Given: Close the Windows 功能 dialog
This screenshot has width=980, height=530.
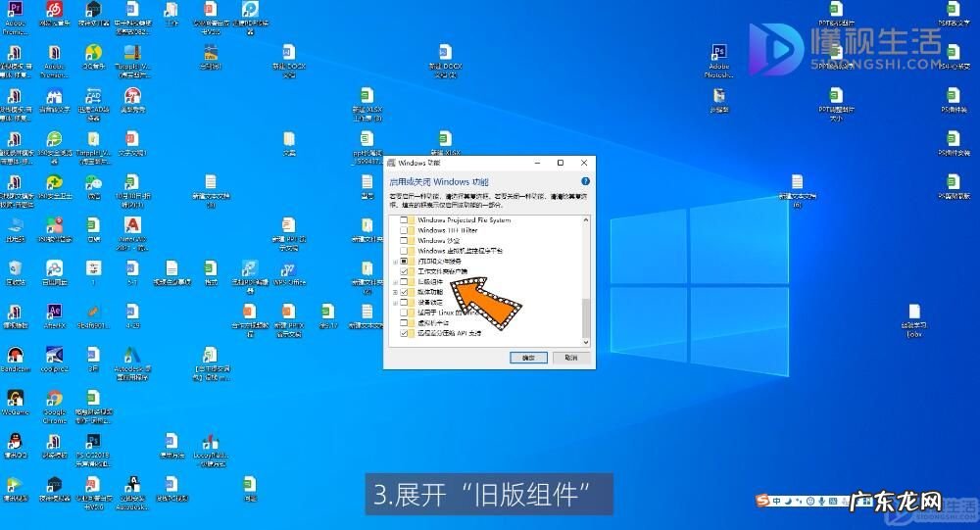Looking at the screenshot, I should [584, 163].
